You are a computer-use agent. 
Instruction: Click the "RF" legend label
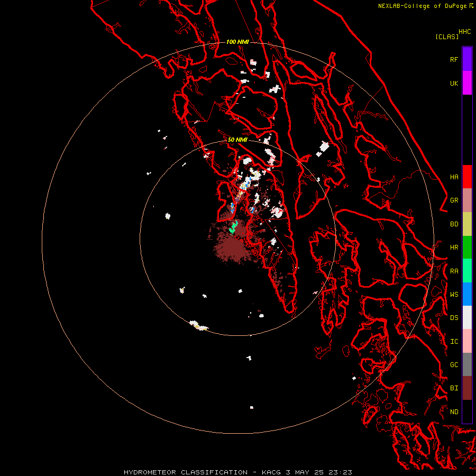[x=454, y=59]
